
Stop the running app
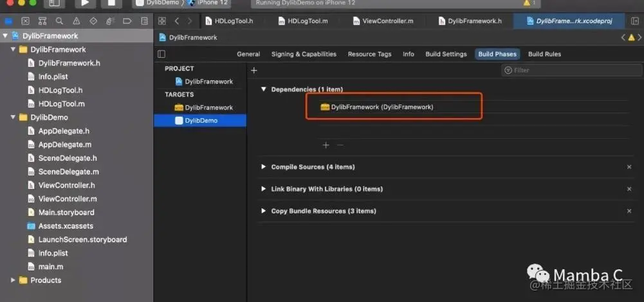pyautogui.click(x=111, y=3)
